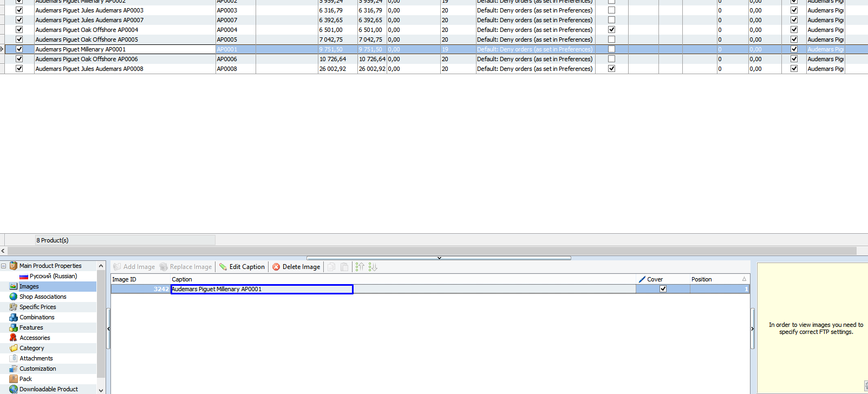Click the move image up arrow icon
Viewport: 868px width, 394px height.
point(360,267)
